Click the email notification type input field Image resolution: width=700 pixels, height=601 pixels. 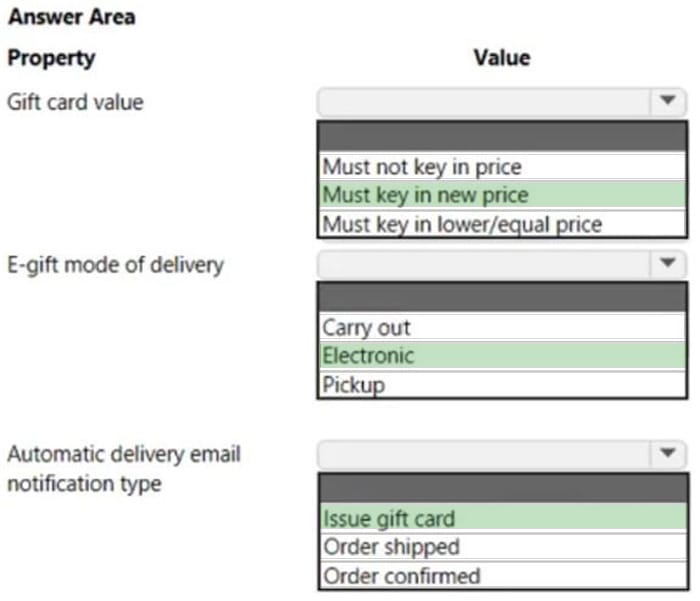[x=484, y=455]
